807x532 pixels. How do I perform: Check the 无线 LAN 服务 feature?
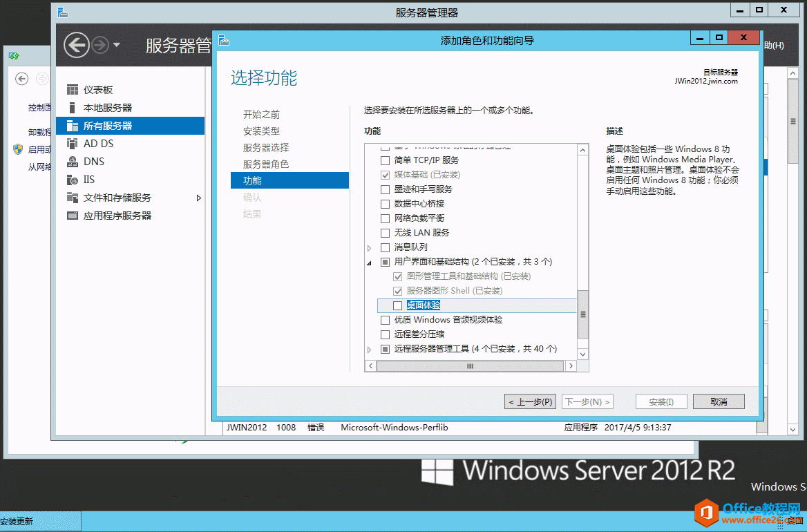point(384,233)
